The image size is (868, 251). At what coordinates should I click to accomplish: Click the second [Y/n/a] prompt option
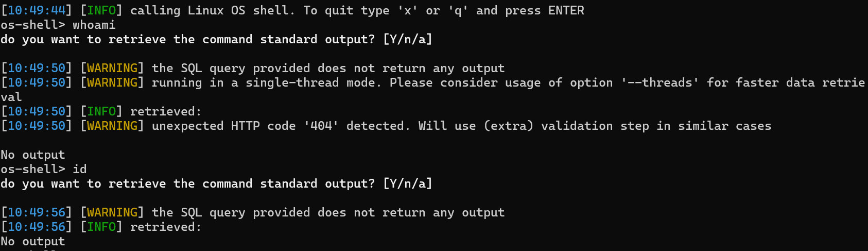(408, 183)
